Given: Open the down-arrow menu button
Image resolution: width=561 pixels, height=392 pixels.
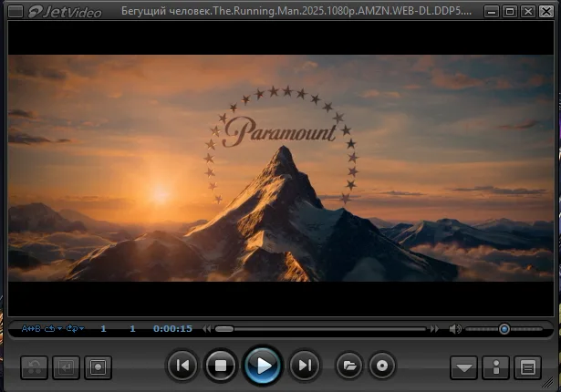Looking at the screenshot, I should tap(463, 367).
